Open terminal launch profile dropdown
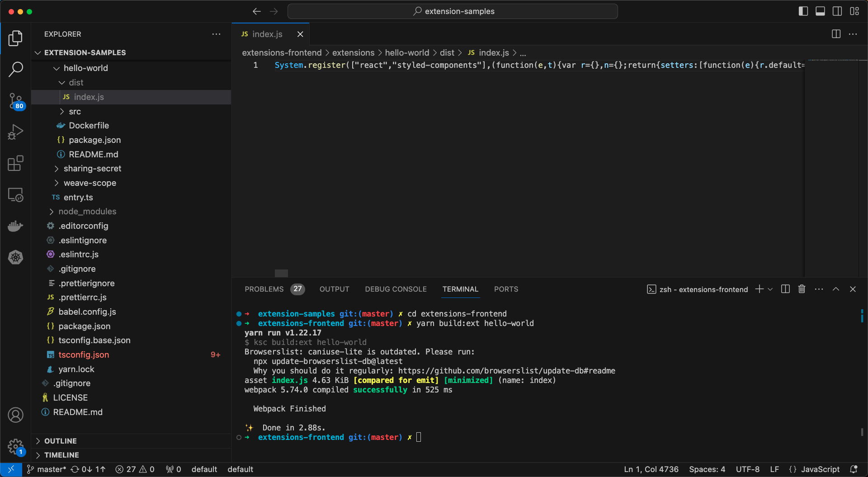 [x=770, y=289]
